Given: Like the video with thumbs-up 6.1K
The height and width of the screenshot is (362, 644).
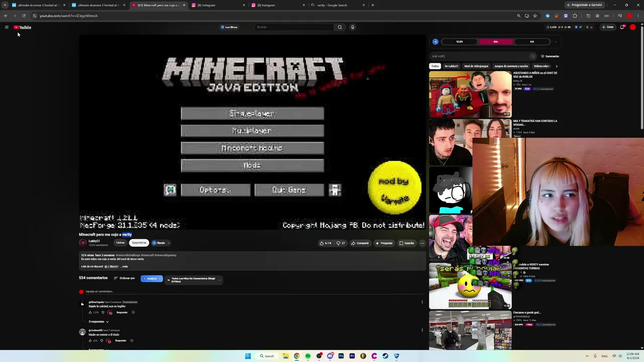Looking at the screenshot, I should [x=326, y=243].
